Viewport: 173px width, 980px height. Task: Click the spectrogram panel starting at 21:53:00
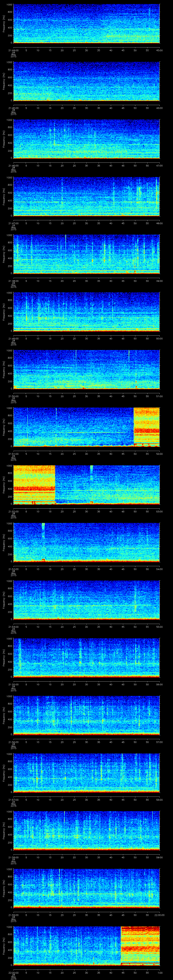pos(86,542)
